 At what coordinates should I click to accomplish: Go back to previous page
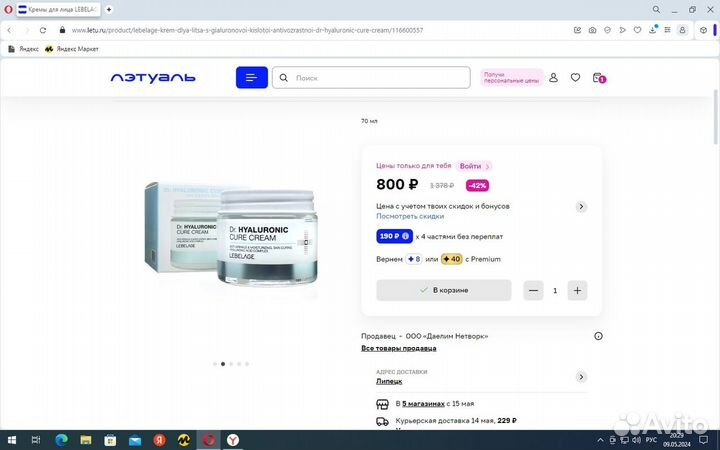coord(9,30)
